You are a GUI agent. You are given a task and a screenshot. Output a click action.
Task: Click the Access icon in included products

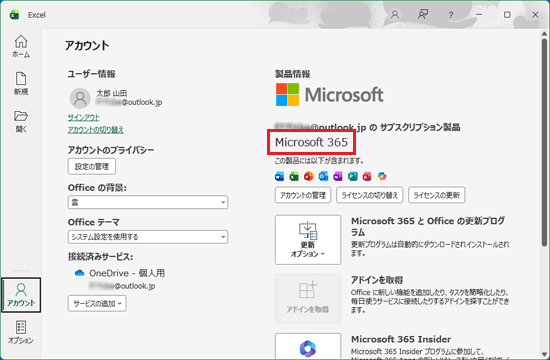(367, 176)
